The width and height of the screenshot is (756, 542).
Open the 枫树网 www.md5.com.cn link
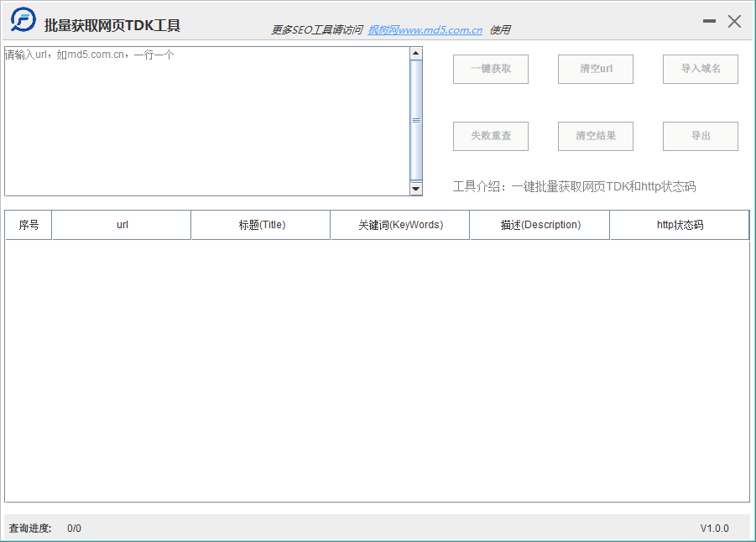click(425, 30)
